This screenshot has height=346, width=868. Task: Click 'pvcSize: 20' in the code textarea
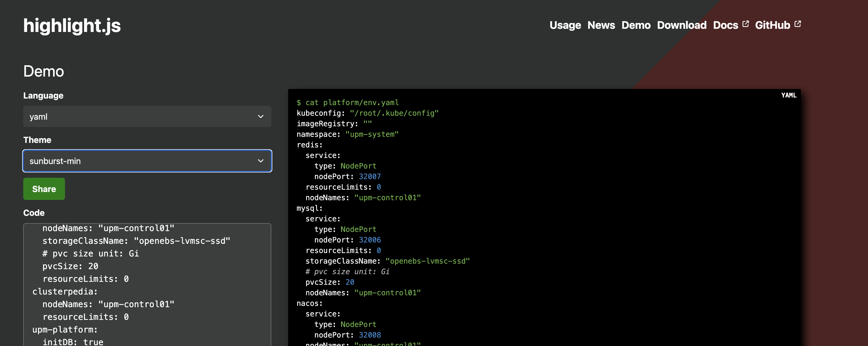coord(70,266)
